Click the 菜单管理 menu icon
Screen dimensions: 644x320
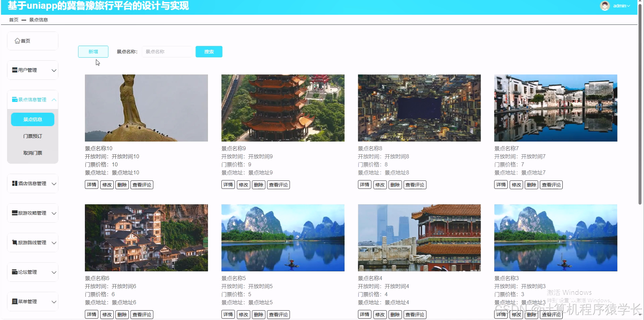tap(15, 302)
